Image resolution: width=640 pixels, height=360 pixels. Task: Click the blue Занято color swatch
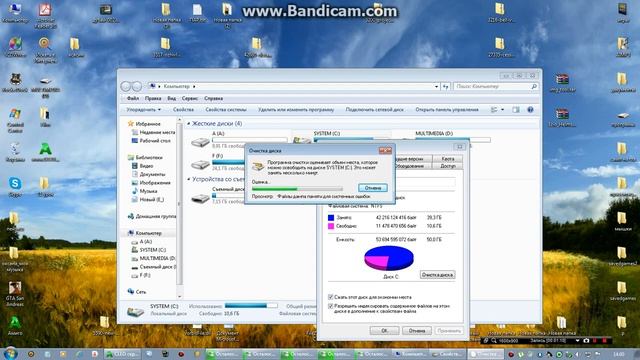pos(331,218)
